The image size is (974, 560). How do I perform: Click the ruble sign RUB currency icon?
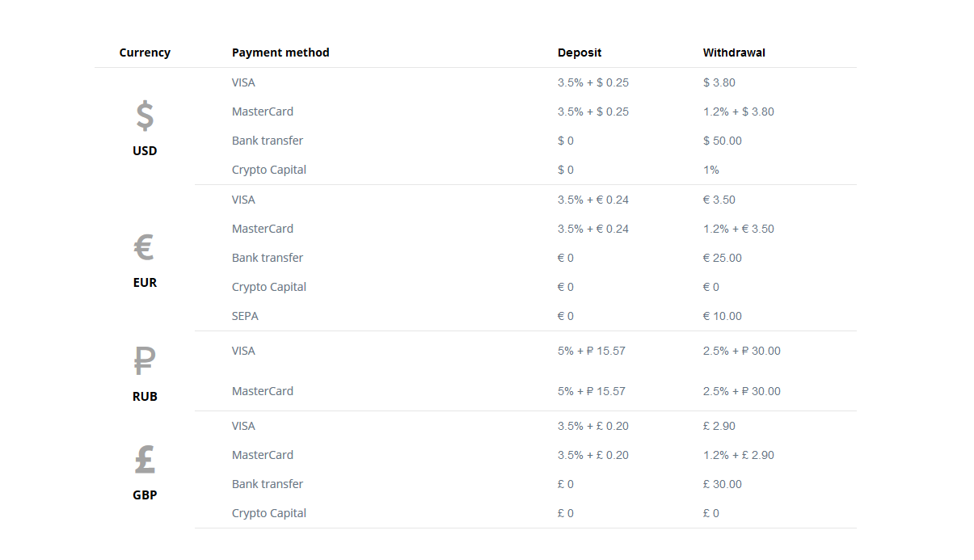click(x=145, y=361)
